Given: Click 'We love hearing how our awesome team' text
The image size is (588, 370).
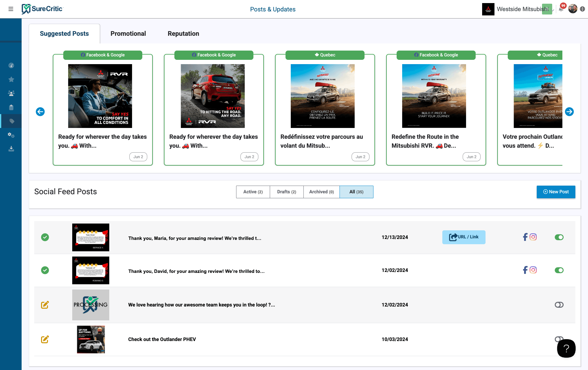Looking at the screenshot, I should (202, 305).
